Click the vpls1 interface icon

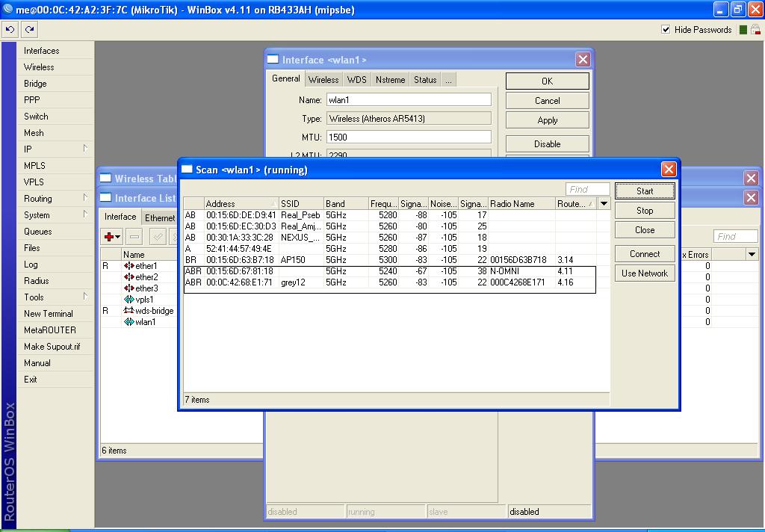coord(128,300)
